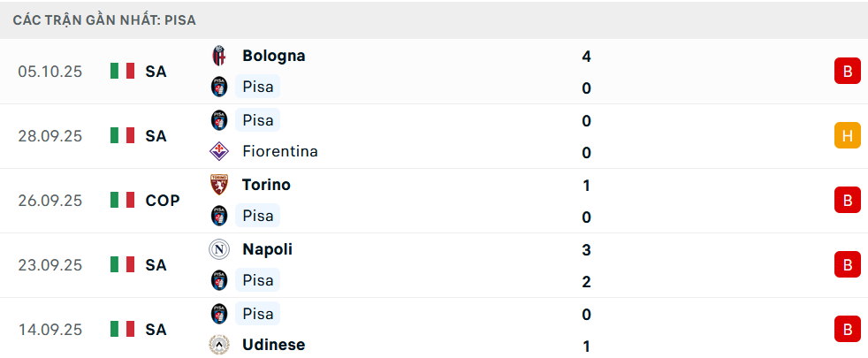The width and height of the screenshot is (868, 358).
Task: Click the 23.09.25 match date
Action: point(49,265)
